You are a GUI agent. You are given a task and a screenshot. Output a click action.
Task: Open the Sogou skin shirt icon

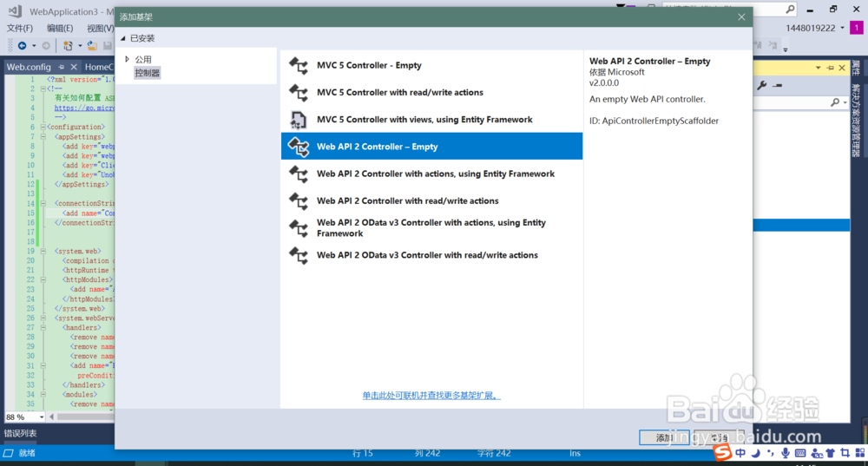831,453
